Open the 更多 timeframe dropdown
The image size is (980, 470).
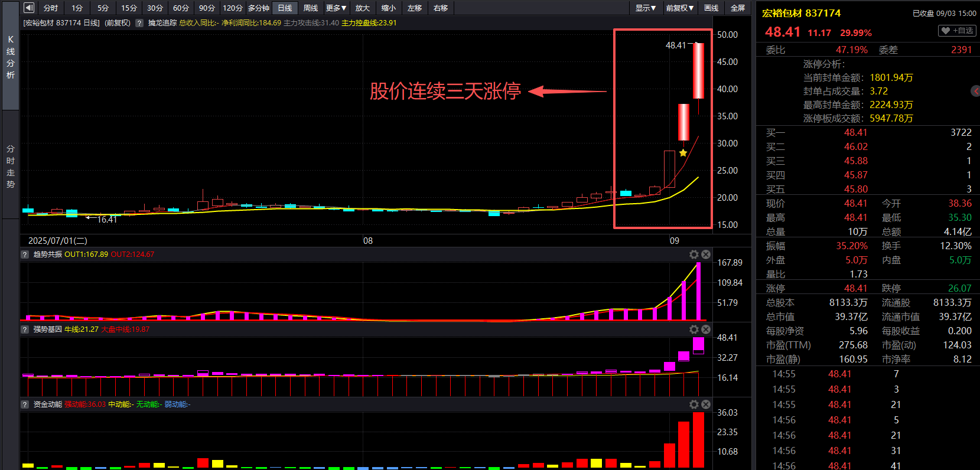click(337, 8)
